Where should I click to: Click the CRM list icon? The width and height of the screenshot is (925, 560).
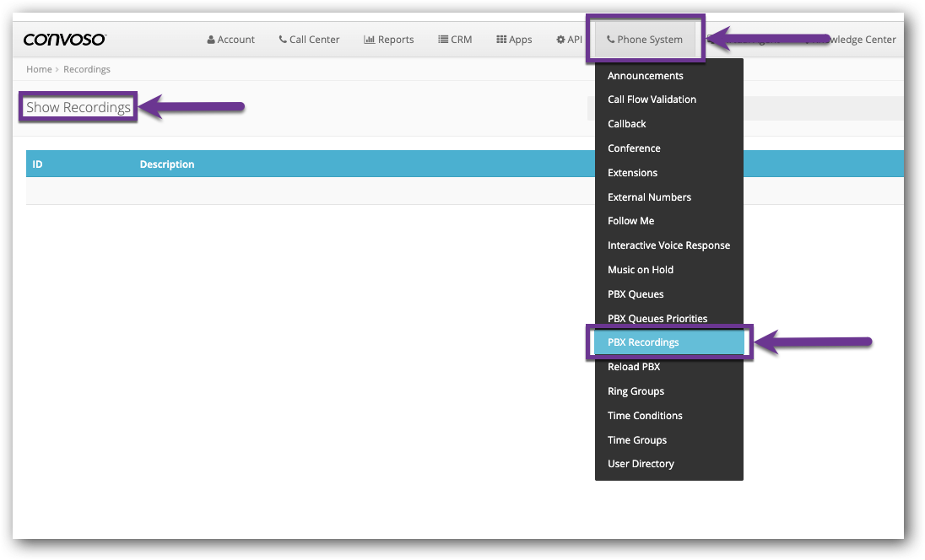coord(443,40)
